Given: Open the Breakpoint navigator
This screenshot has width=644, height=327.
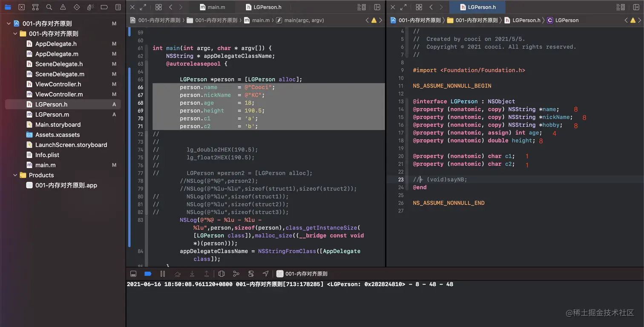Looking at the screenshot, I should tap(104, 7).
